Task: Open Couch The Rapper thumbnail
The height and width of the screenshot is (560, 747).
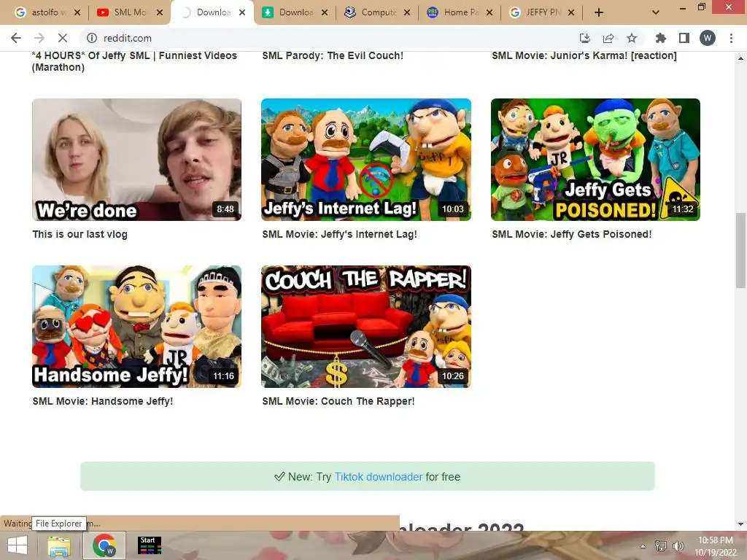Action: [x=366, y=327]
